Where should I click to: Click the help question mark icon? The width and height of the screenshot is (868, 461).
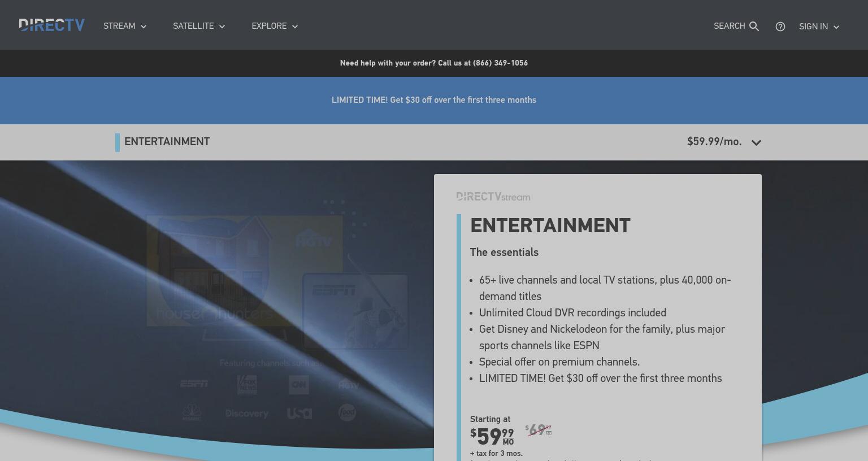pos(780,27)
